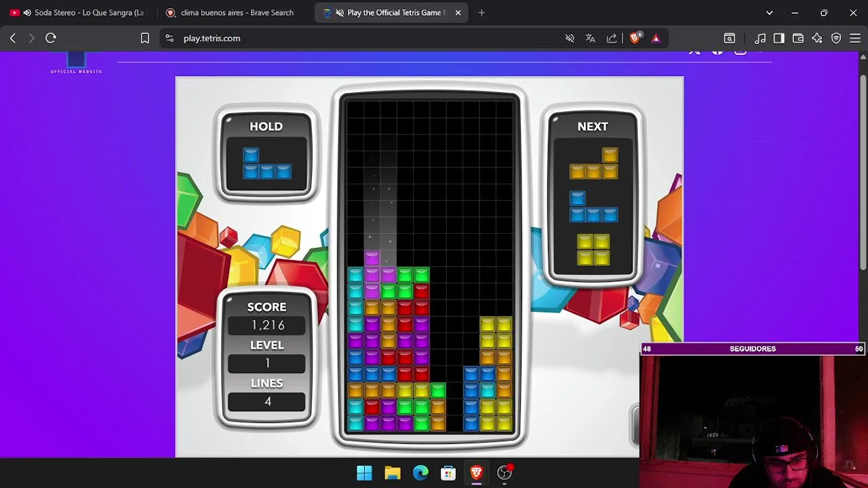Click the LINES label
The image size is (868, 488).
click(267, 384)
